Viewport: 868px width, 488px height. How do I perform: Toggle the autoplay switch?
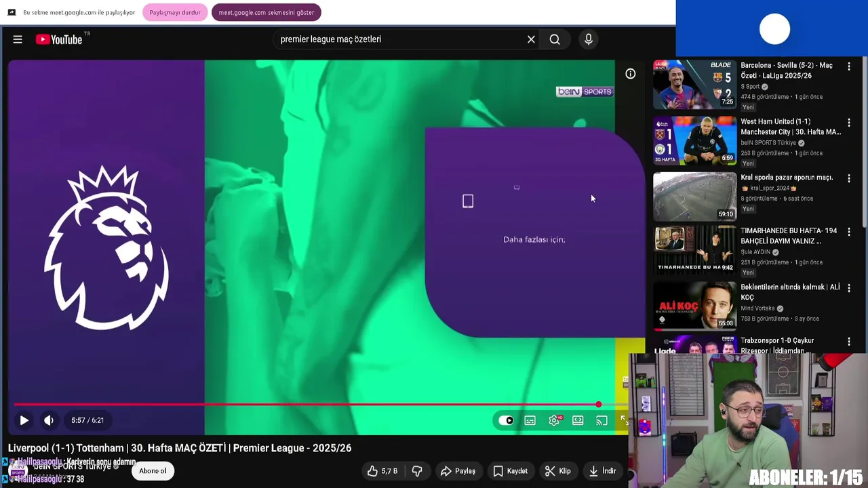[x=506, y=420]
